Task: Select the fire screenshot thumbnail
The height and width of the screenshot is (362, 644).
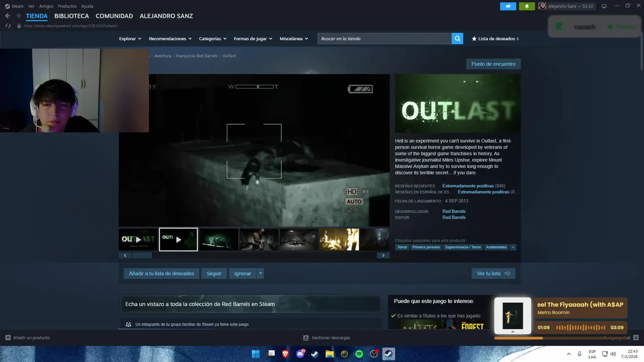Action: pos(339,239)
